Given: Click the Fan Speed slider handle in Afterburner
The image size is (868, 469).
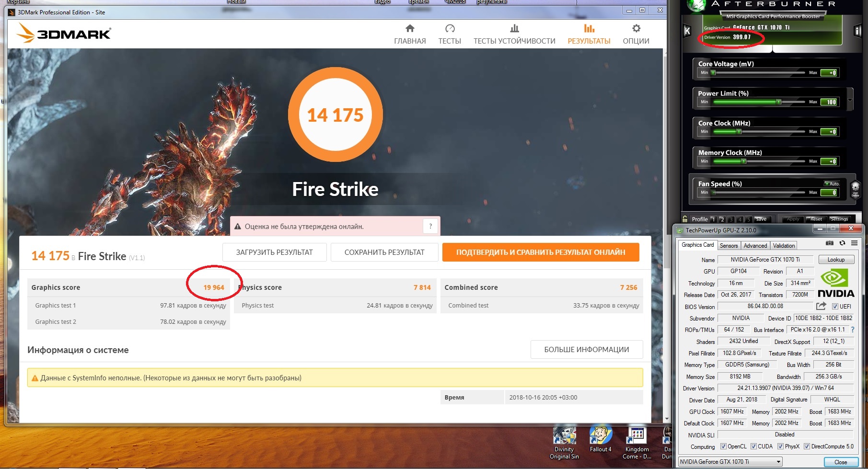Looking at the screenshot, I should (x=714, y=193).
